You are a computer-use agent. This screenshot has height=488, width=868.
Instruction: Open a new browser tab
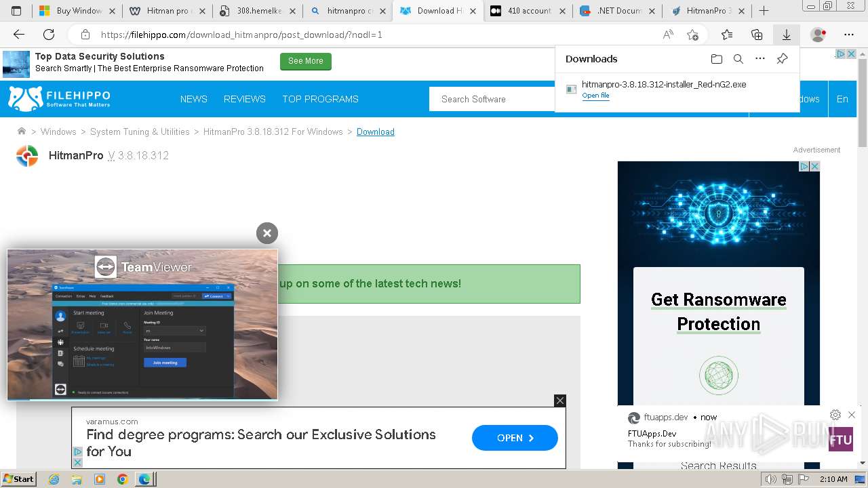pyautogui.click(x=764, y=11)
